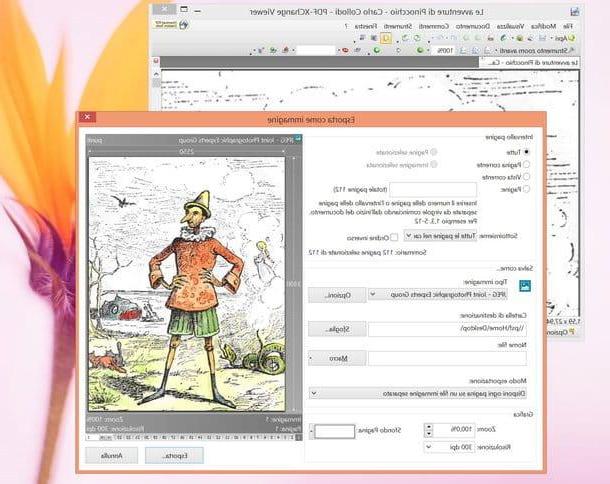
Task: Select the Pagine: radio option
Action: coord(526,189)
